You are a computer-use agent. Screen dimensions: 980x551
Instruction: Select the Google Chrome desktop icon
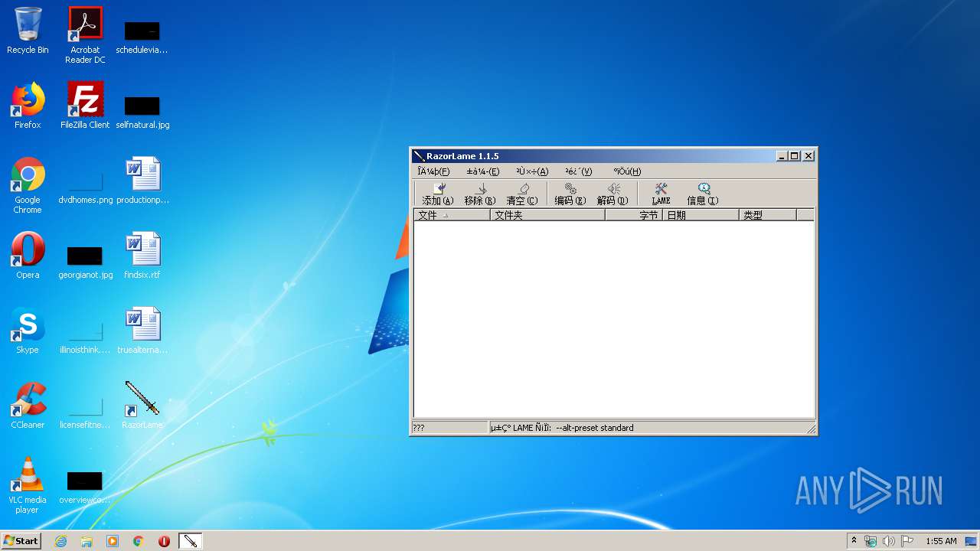(28, 185)
